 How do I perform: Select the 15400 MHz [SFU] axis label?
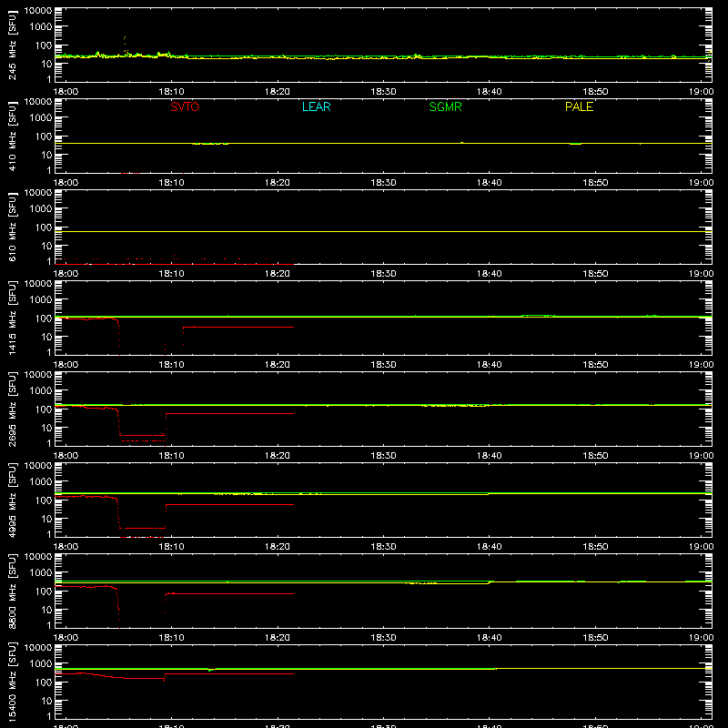pos(13,682)
